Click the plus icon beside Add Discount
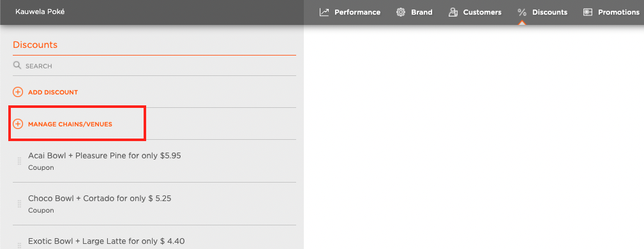The image size is (644, 249). 18,92
